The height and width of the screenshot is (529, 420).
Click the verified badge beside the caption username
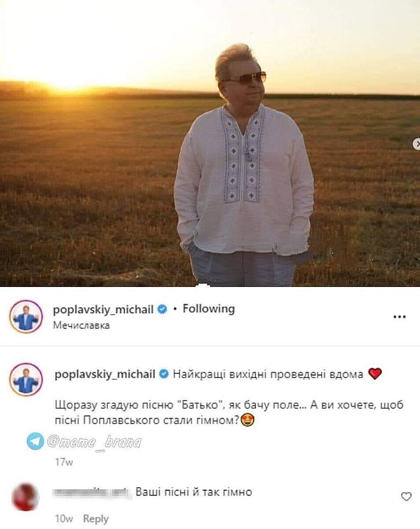tap(164, 375)
